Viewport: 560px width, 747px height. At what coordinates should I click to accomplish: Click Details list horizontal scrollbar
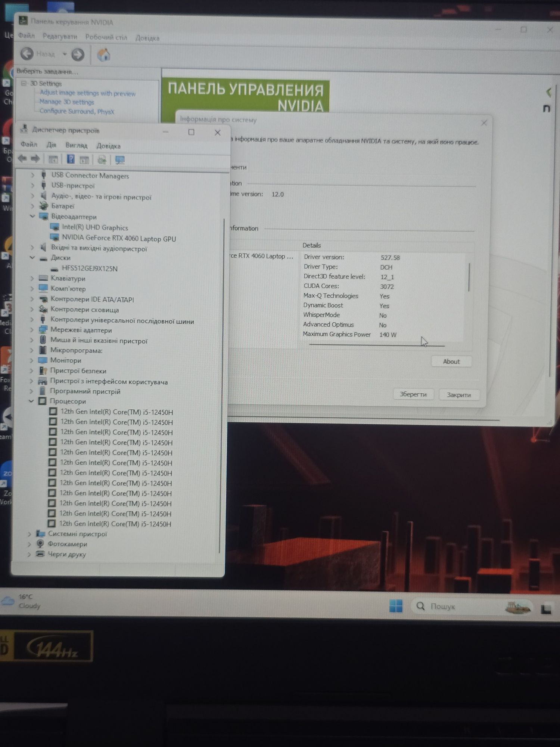(377, 345)
